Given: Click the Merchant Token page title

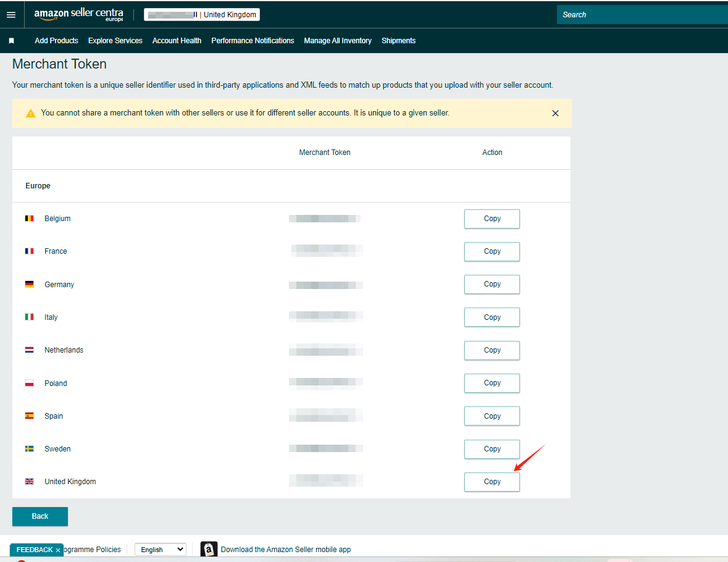Looking at the screenshot, I should point(59,64).
